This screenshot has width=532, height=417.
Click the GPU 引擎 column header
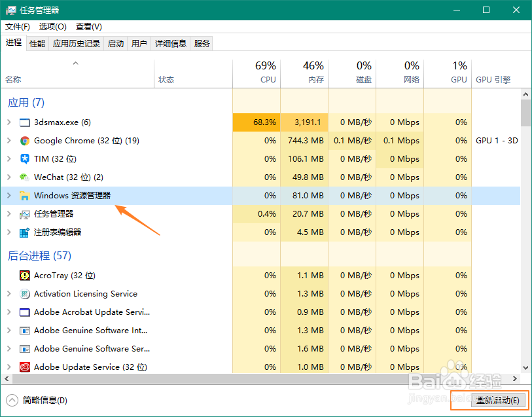tap(496, 73)
